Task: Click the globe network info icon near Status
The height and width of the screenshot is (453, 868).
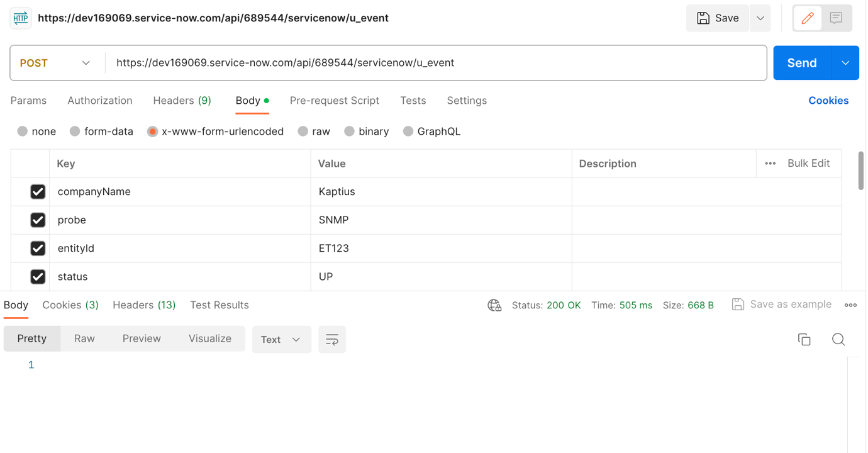Action: pyautogui.click(x=494, y=305)
